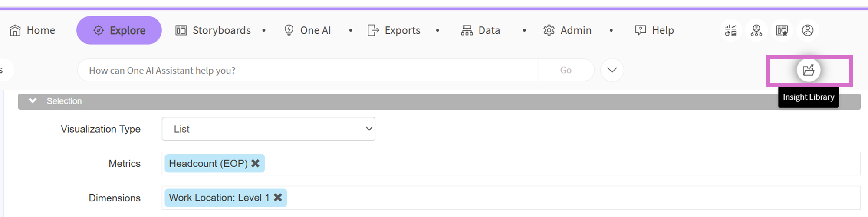868x217 pixels.
Task: Remove Work Location: Level 1 dimension chip
Action: pyautogui.click(x=278, y=198)
